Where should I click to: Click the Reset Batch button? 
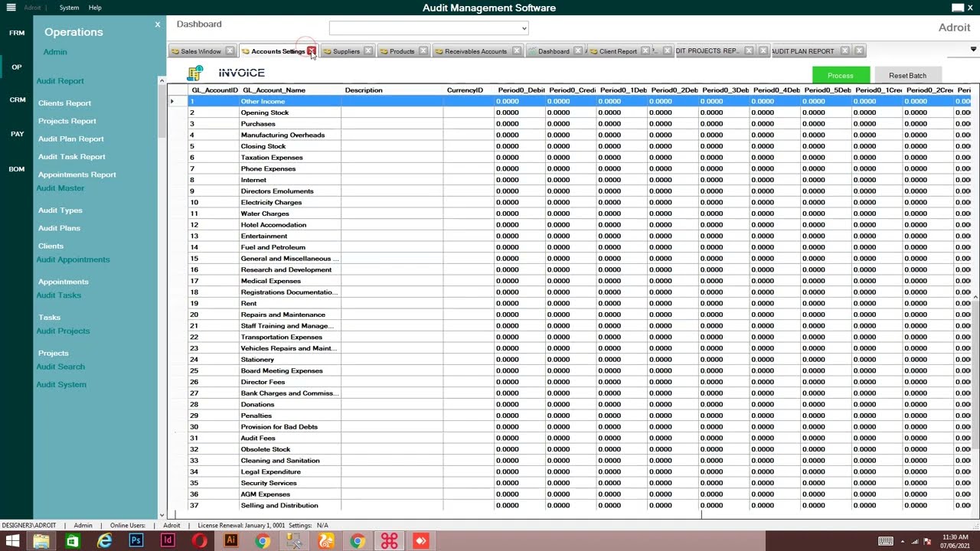click(x=907, y=75)
